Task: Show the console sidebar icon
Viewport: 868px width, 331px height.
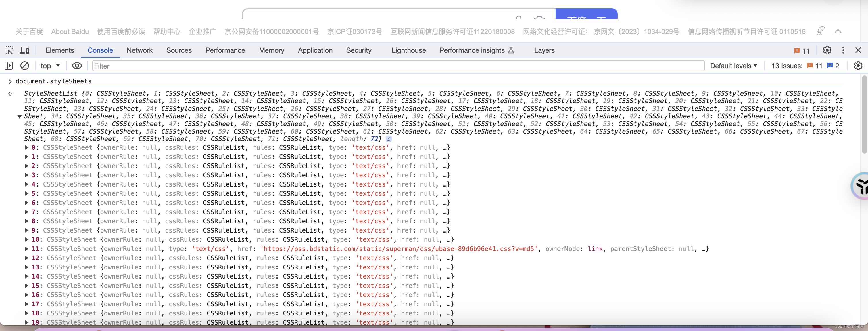Action: point(9,66)
